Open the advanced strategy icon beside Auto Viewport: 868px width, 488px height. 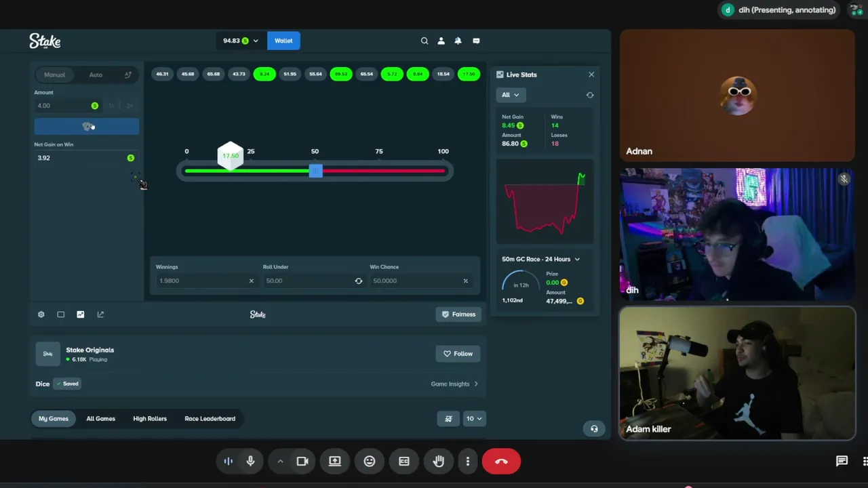tap(127, 75)
